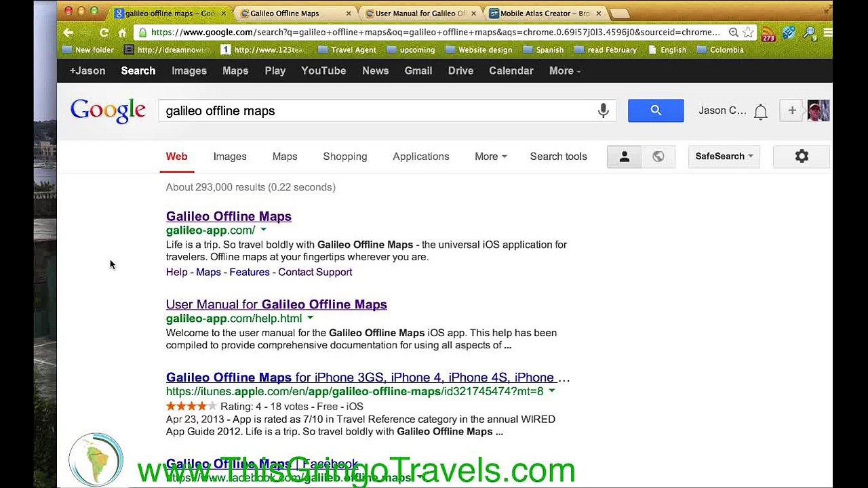Open the SafeSearch dropdown
Screen dimensions: 868x488
[x=724, y=157]
